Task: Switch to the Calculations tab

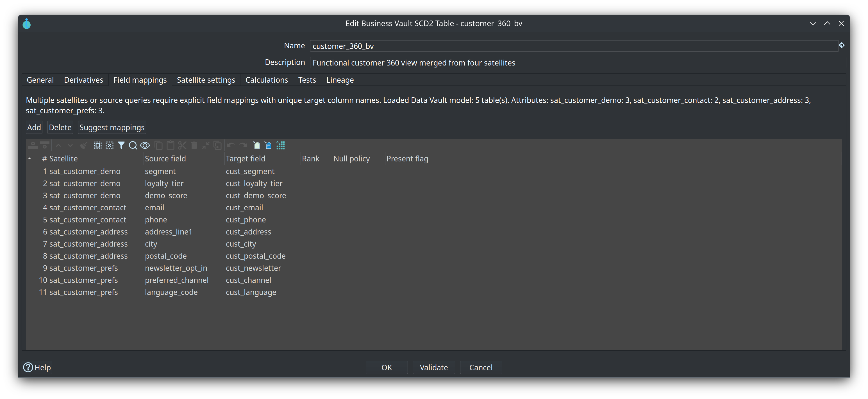Action: [267, 80]
